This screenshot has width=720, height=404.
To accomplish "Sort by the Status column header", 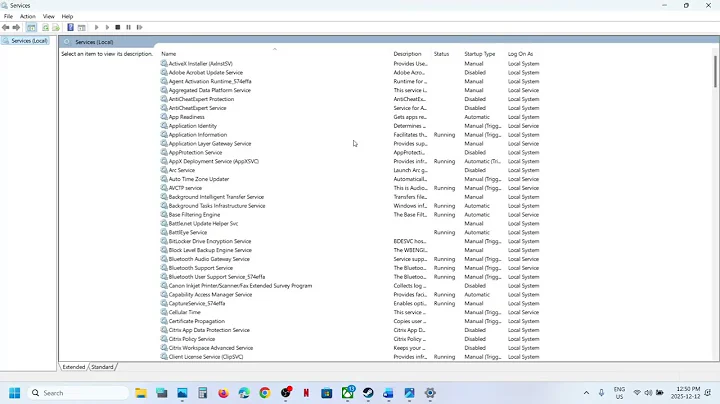I will pos(441,54).
